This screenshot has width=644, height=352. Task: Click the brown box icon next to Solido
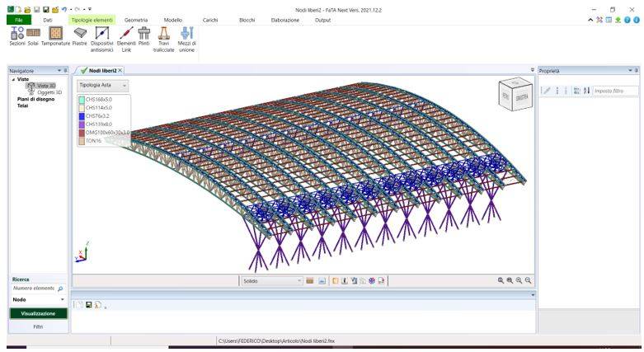310,281
